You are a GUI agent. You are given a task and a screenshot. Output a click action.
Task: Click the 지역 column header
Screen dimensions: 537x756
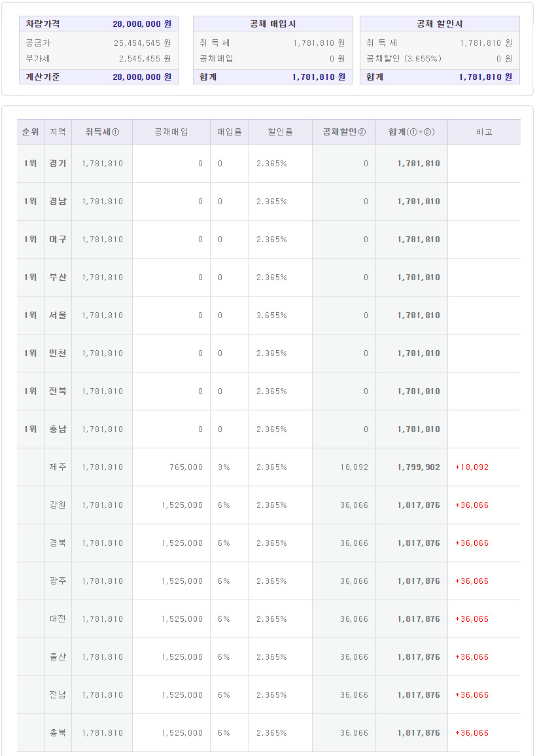click(x=58, y=132)
